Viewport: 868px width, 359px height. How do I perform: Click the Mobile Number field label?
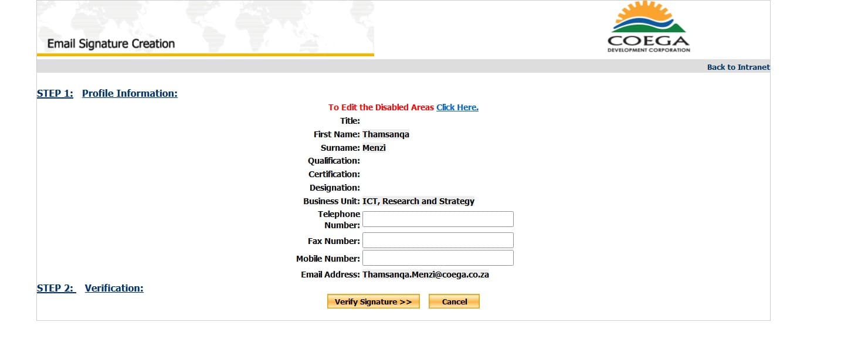click(328, 259)
